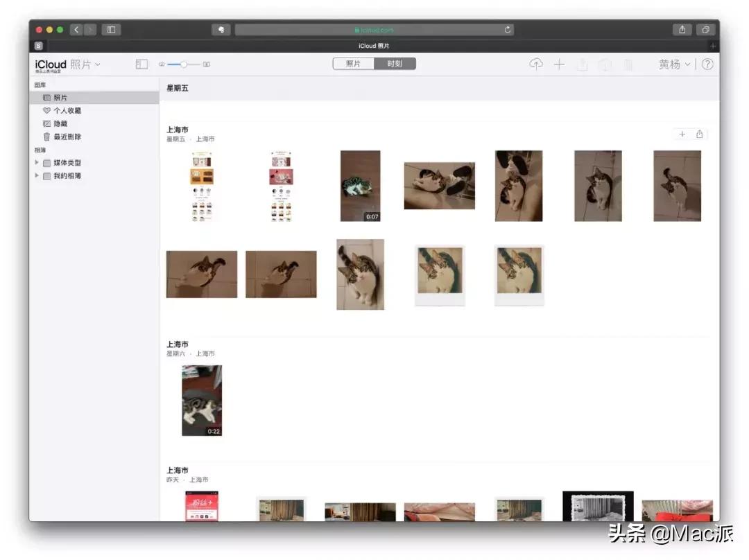The height and width of the screenshot is (560, 749).
Task: Click the smaller thumbnails zoom icon
Action: [x=162, y=64]
